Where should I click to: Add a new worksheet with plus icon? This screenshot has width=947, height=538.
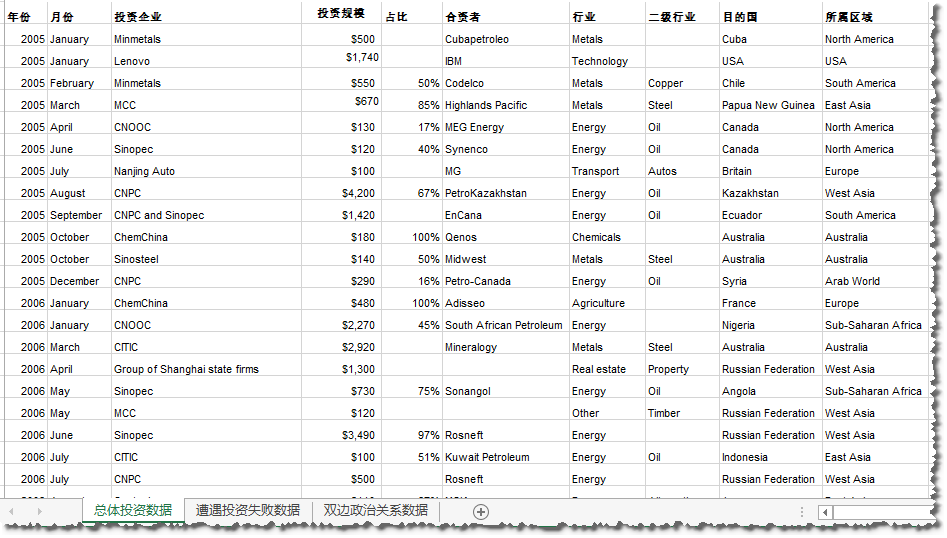coord(481,512)
